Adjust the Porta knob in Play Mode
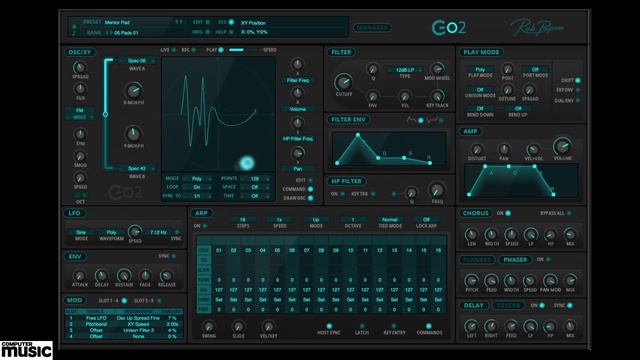This screenshot has width=640, height=360. 507,69
